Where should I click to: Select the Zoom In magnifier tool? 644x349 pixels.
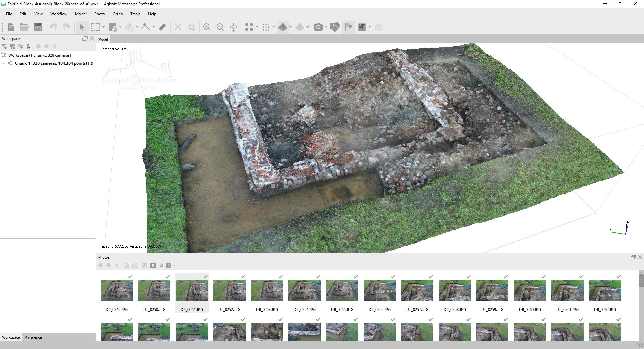(207, 27)
